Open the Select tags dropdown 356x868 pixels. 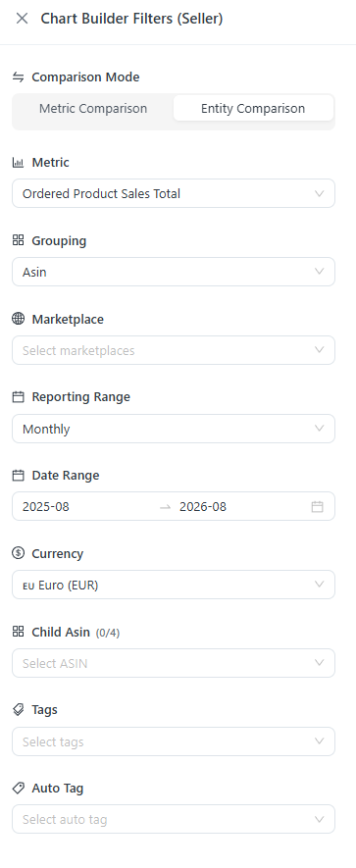coord(174,741)
